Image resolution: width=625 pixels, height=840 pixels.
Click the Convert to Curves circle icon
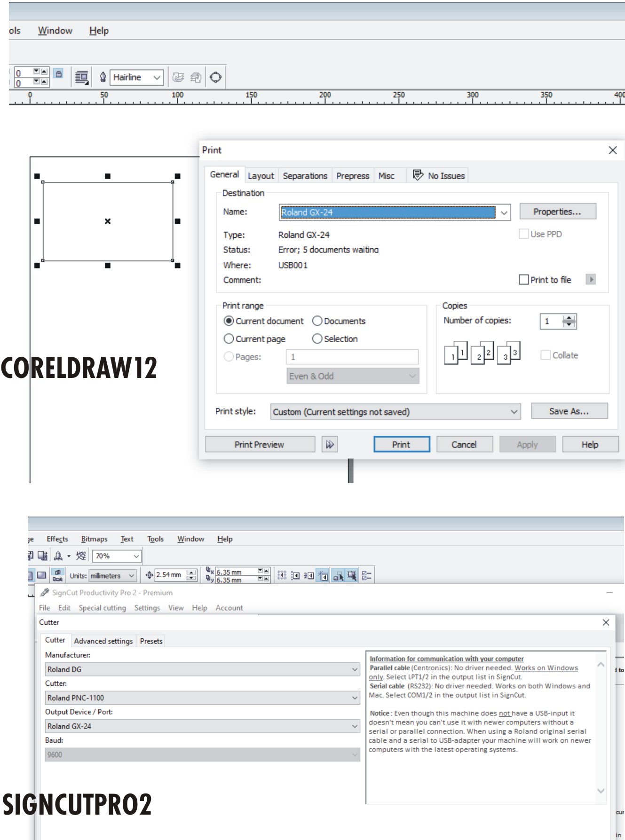point(215,77)
